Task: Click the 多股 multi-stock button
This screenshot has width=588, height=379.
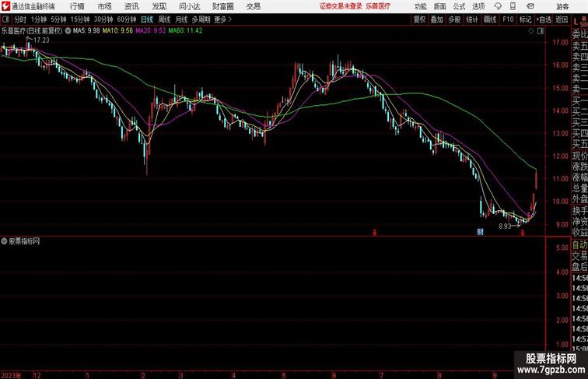Action: (x=454, y=19)
